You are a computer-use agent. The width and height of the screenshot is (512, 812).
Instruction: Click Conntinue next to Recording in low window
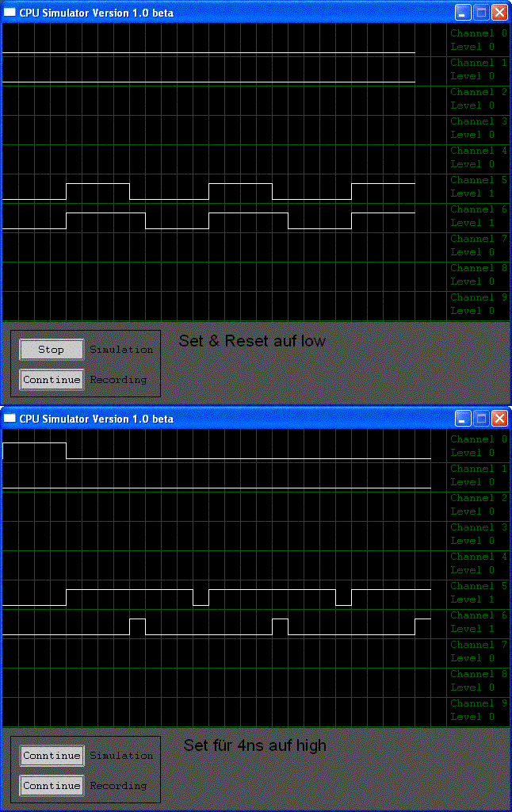pos(52,380)
